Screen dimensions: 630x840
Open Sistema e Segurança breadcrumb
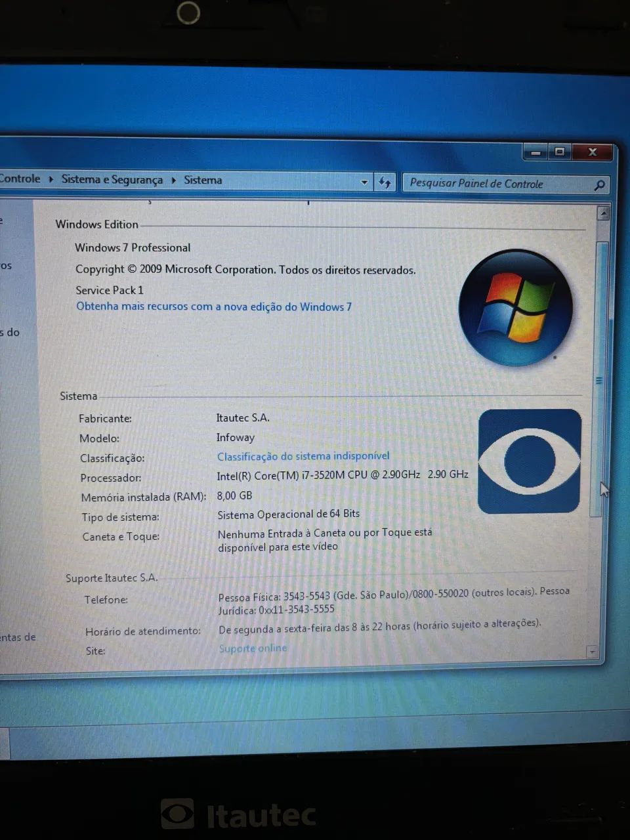tap(112, 179)
